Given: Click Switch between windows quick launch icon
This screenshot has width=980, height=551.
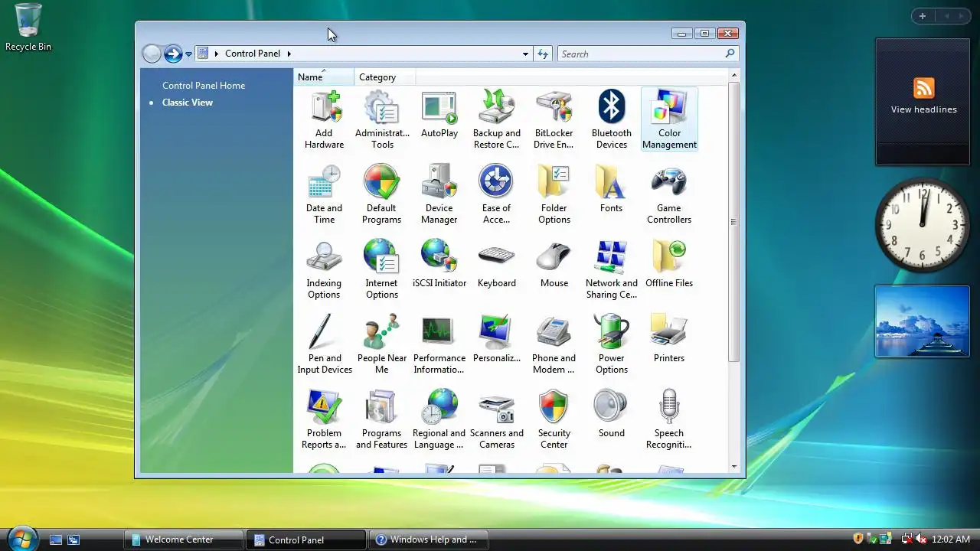Looking at the screenshot, I should 73,540.
